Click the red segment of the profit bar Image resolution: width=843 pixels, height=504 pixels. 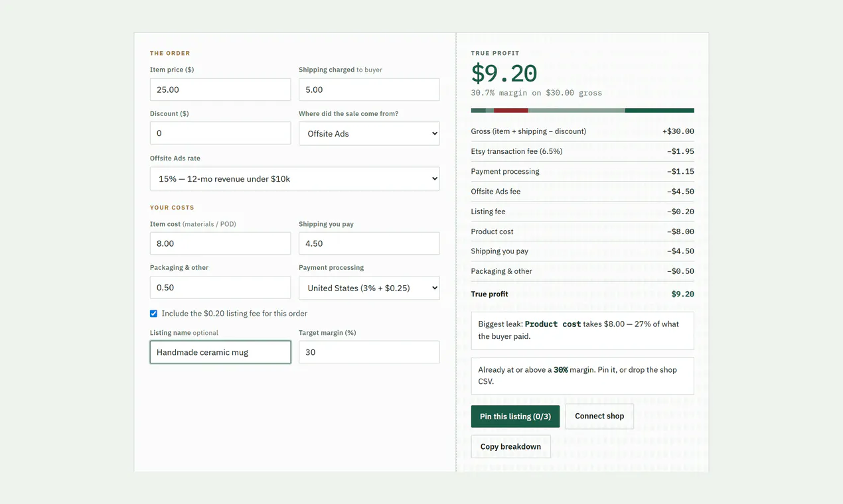pos(511,110)
